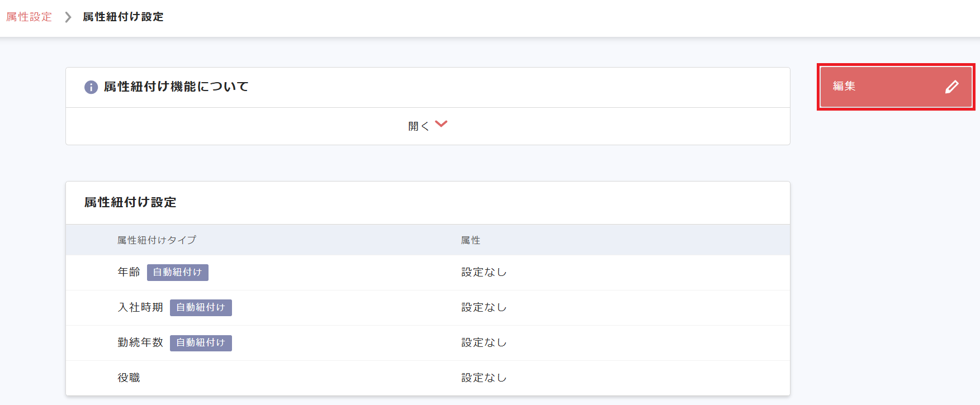Viewport: 980px width, 405px height.
Task: Click the pencil icon on the edit button
Action: [x=951, y=87]
